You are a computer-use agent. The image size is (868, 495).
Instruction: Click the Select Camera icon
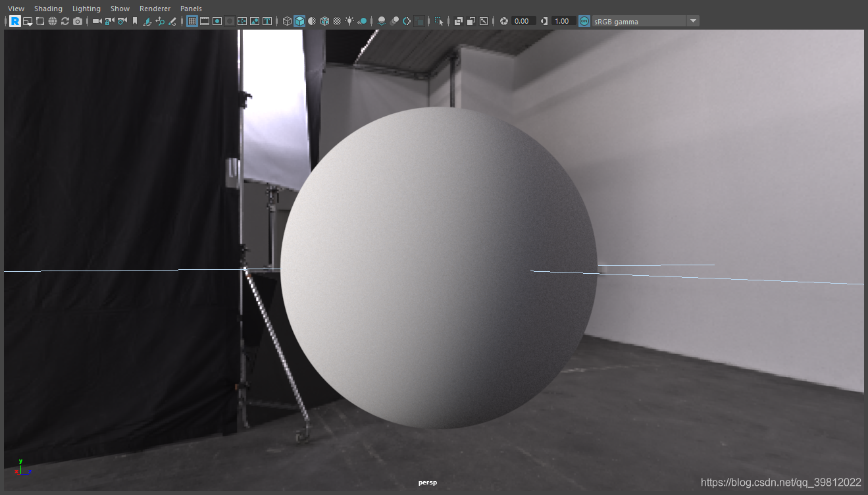point(97,21)
